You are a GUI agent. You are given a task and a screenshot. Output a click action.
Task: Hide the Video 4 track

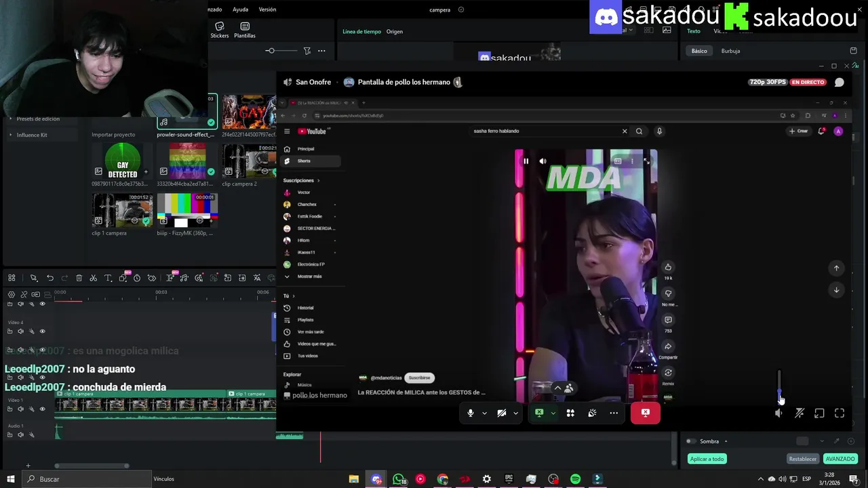tap(42, 331)
